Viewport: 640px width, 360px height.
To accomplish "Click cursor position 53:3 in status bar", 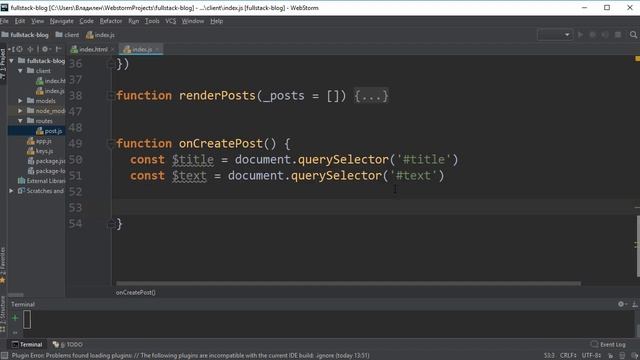I will (549, 356).
